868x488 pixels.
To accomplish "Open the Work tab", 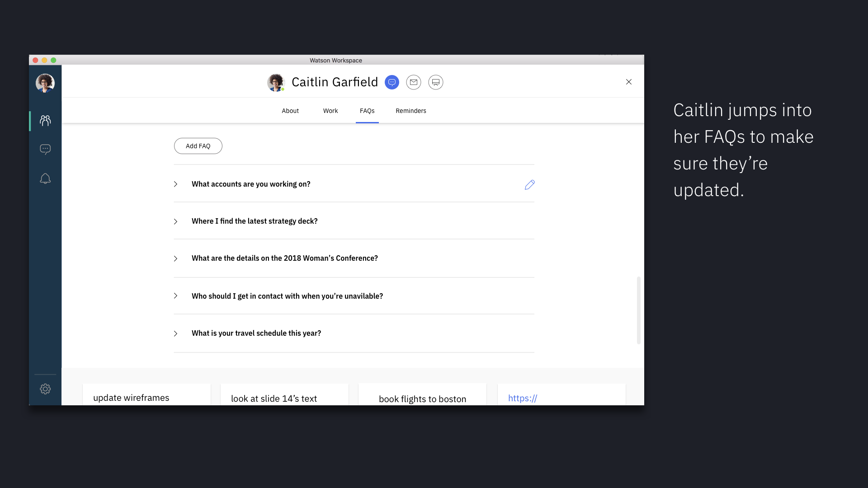I will (x=330, y=111).
